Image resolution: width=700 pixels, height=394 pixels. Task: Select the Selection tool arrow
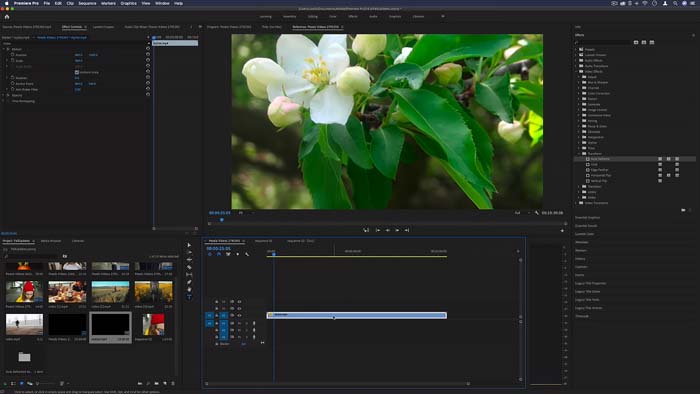point(189,245)
